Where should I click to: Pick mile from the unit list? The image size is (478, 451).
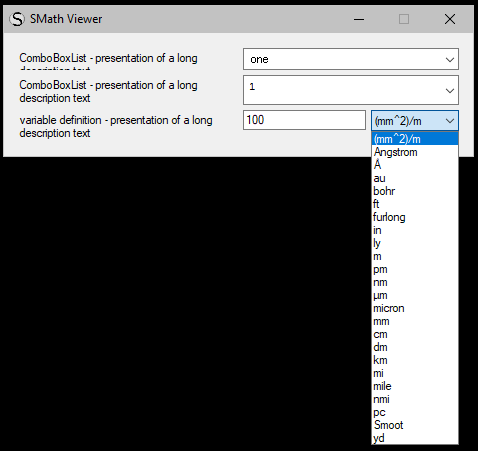click(415, 386)
